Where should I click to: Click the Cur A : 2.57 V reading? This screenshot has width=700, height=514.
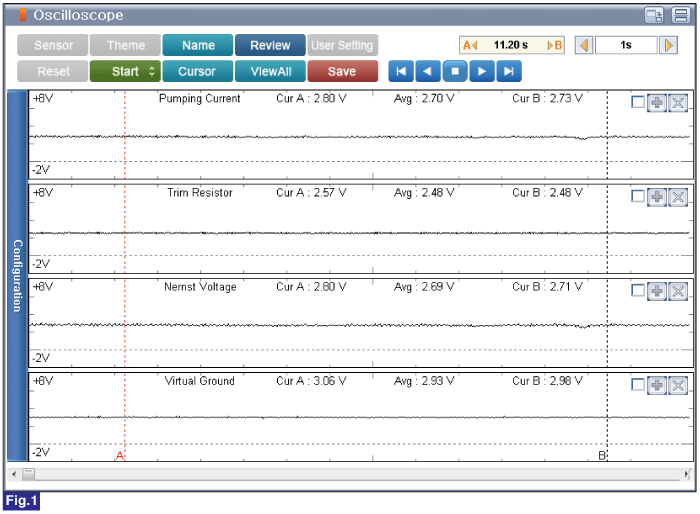point(311,192)
